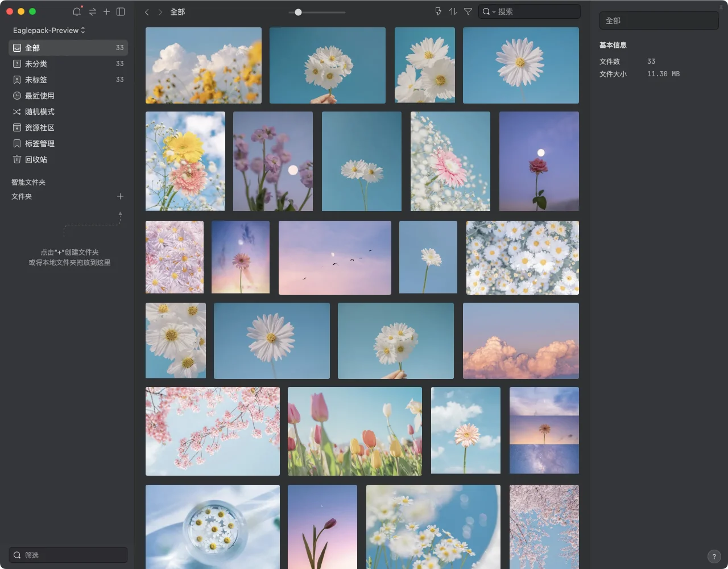This screenshot has height=569, width=728.
Task: Add a new folder with the 文件夹 plus icon
Action: click(x=120, y=196)
